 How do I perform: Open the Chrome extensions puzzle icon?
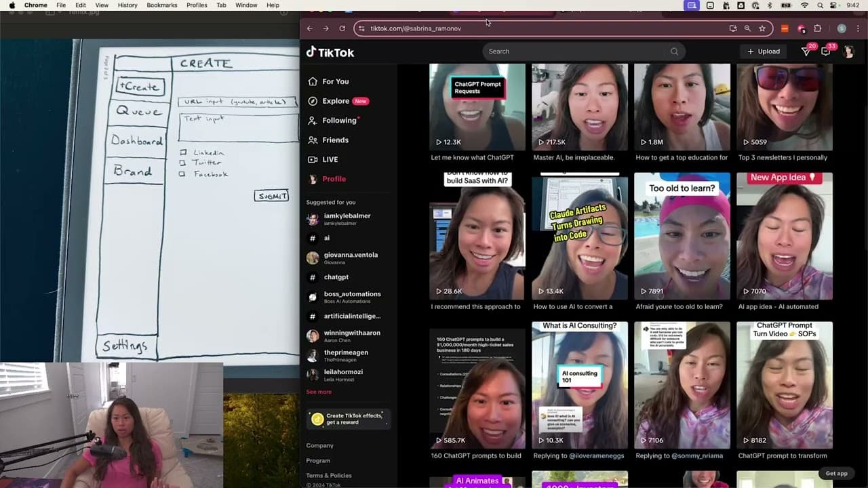pyautogui.click(x=817, y=28)
